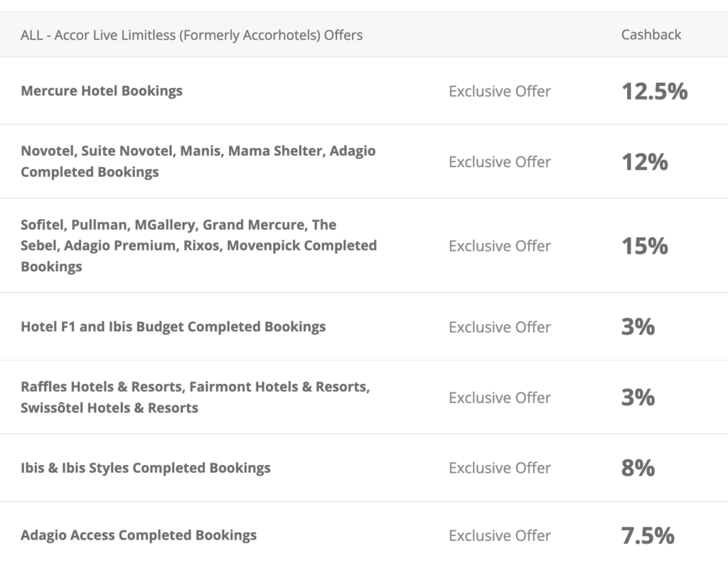
Task: Click the 12.5% cashback rate
Action: [655, 92]
